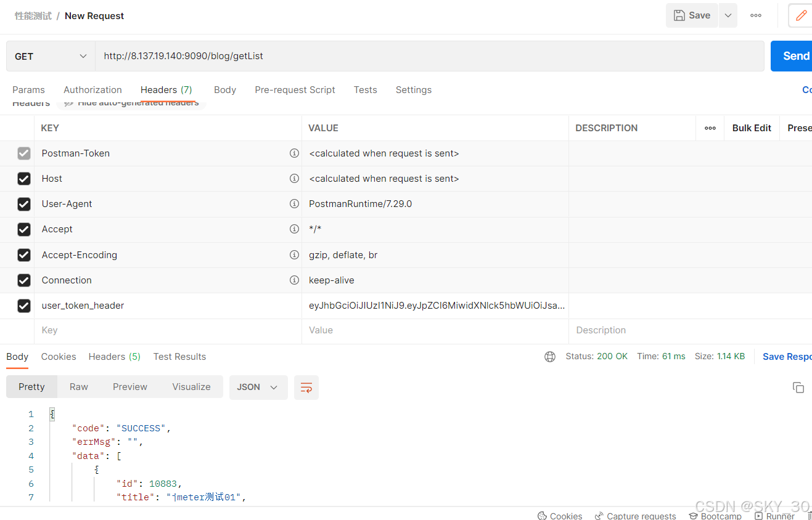812x520 pixels.
Task: Uncheck the Accept header checkbox
Action: click(x=24, y=229)
